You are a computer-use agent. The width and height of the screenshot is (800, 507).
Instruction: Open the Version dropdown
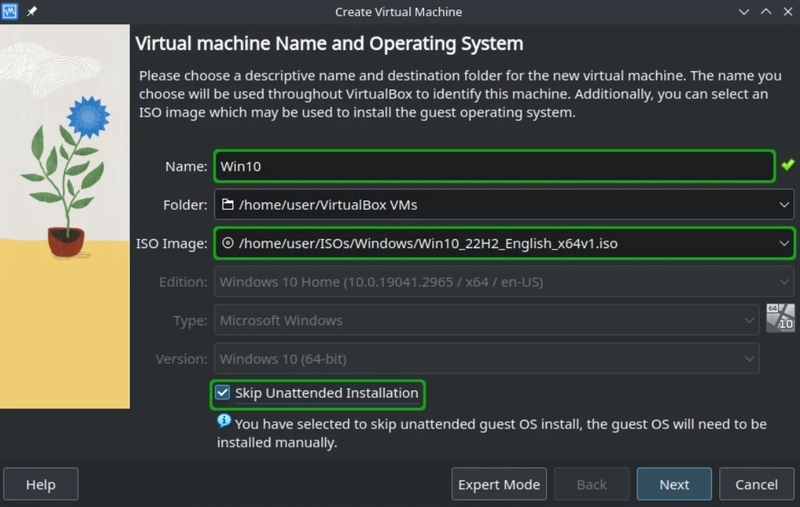click(x=487, y=359)
